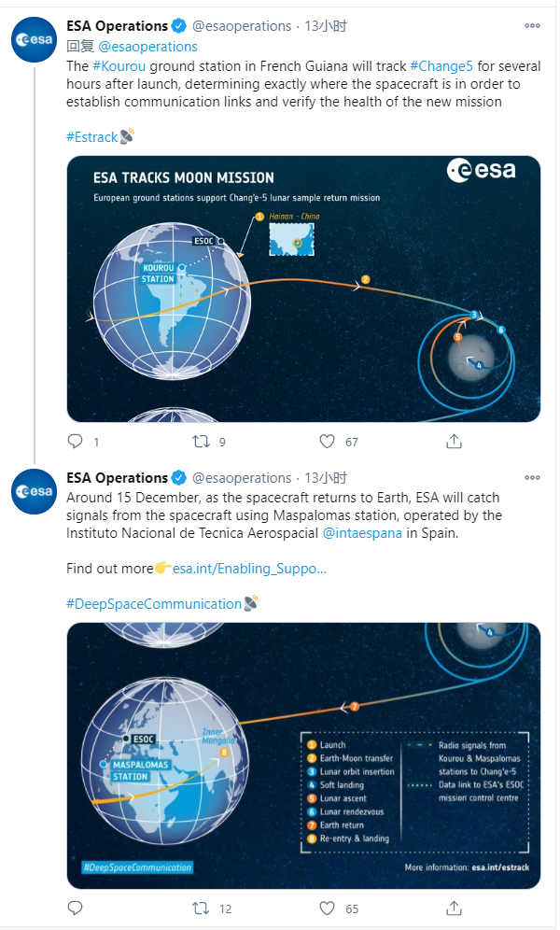The width and height of the screenshot is (560, 930).
Task: Open more options for the first tweet
Action: (532, 25)
